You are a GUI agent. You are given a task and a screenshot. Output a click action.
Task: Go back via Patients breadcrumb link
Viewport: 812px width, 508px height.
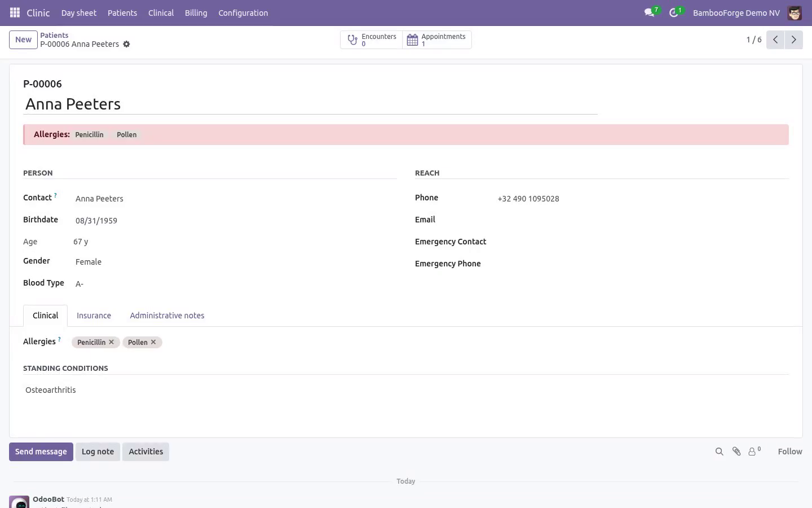click(x=54, y=35)
